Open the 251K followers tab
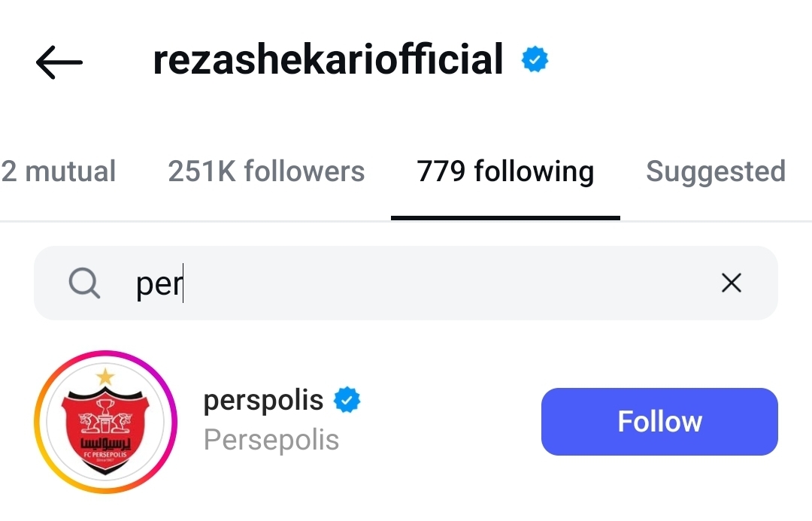812x521 pixels. click(x=266, y=171)
